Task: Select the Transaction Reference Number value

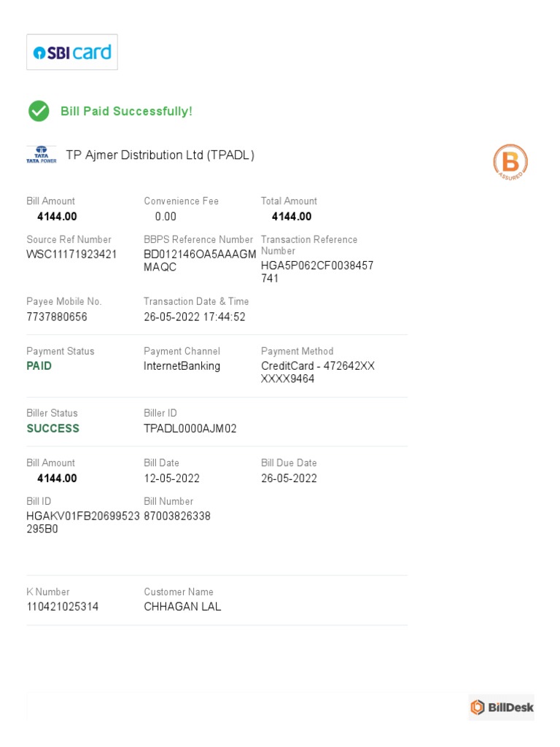Action: coord(317,271)
